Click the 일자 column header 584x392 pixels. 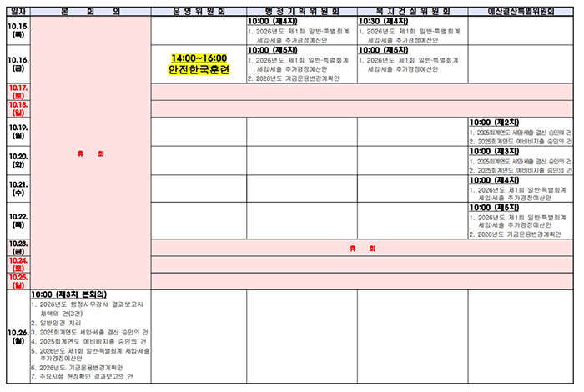18,12
